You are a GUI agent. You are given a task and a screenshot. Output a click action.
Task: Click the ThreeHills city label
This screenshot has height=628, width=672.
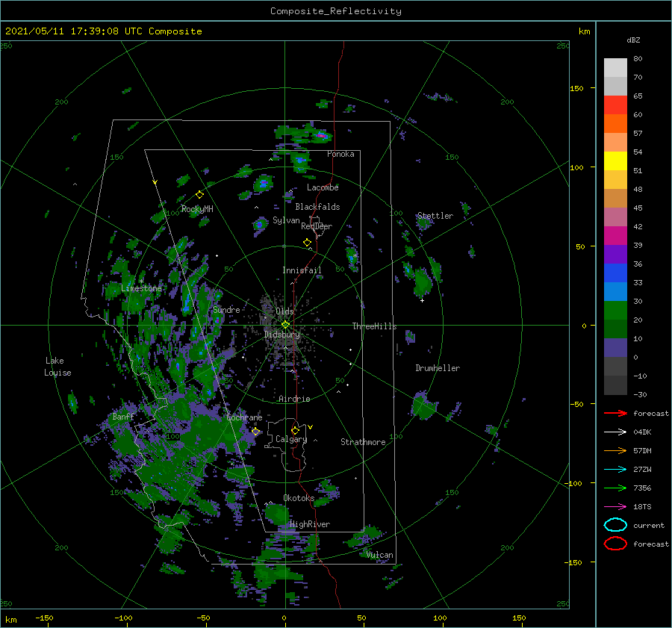(x=375, y=326)
